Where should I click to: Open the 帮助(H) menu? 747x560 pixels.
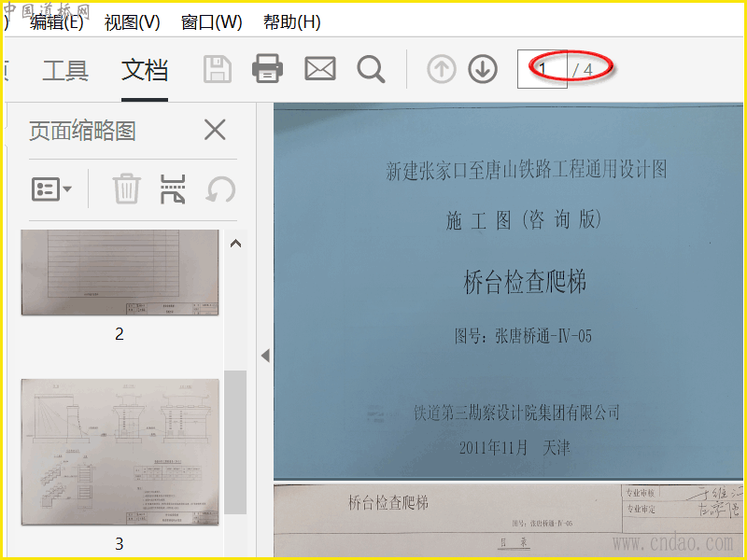292,21
